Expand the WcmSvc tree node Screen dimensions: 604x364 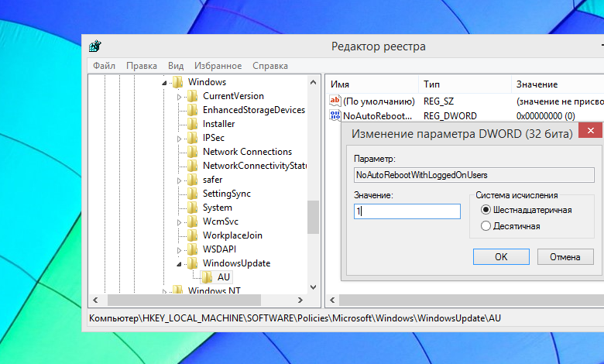point(179,221)
